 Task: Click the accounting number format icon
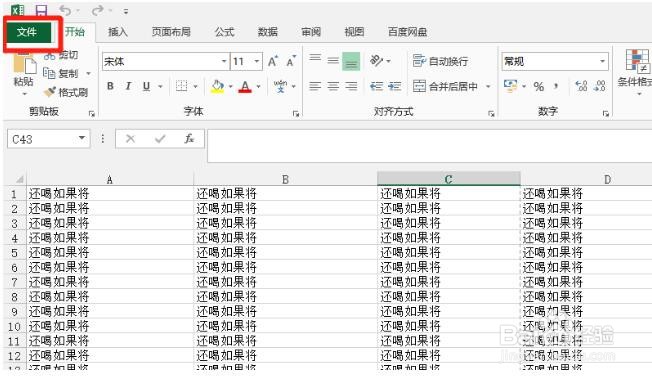click(x=510, y=86)
